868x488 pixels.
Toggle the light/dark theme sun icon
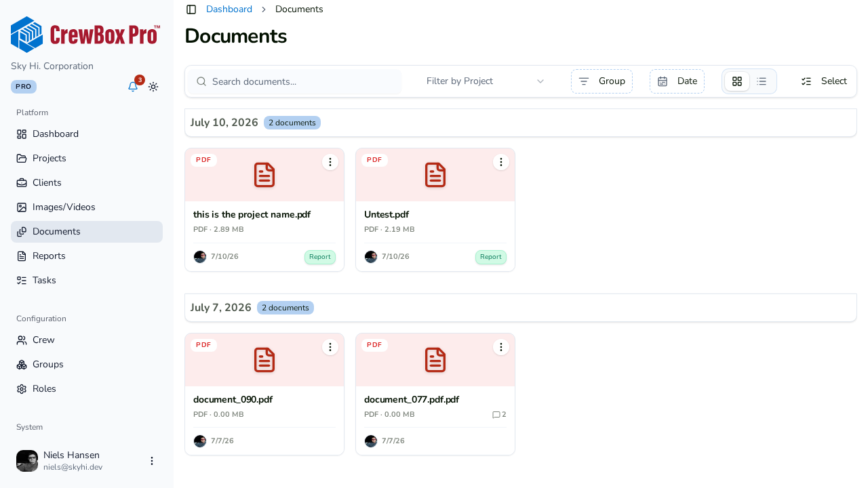point(153,87)
